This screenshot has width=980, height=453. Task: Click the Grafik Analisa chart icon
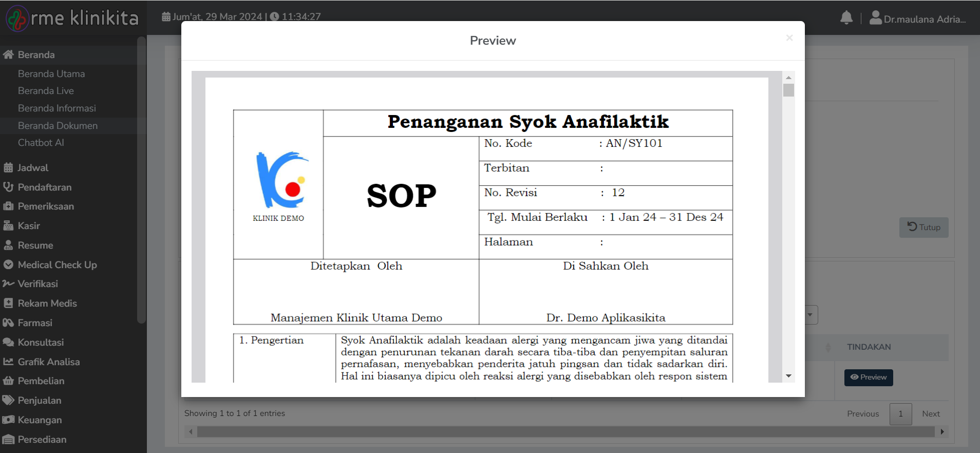pos(8,362)
